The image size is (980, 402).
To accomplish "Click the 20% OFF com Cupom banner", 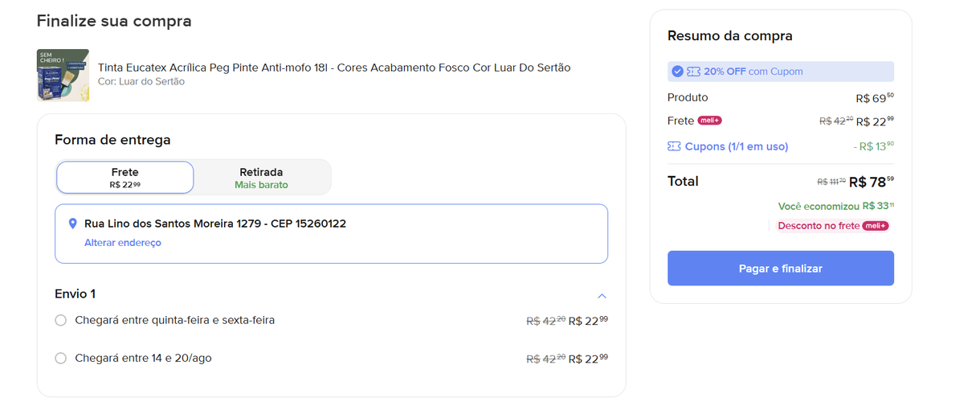I will click(x=781, y=72).
